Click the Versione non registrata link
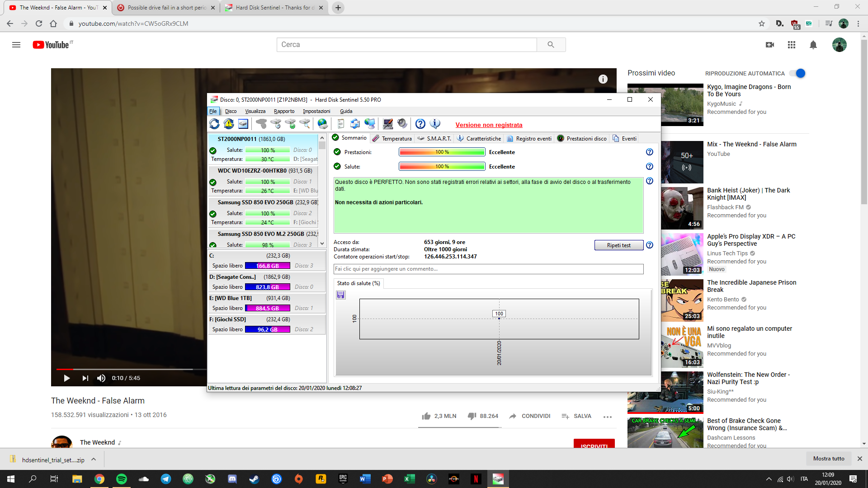This screenshot has height=488, width=868. 489,125
